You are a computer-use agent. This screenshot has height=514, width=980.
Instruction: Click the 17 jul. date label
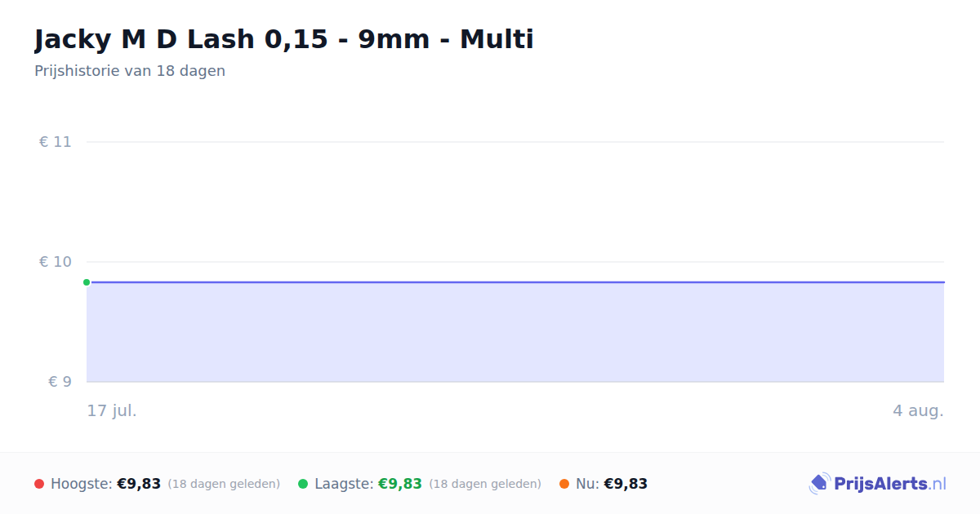[112, 410]
